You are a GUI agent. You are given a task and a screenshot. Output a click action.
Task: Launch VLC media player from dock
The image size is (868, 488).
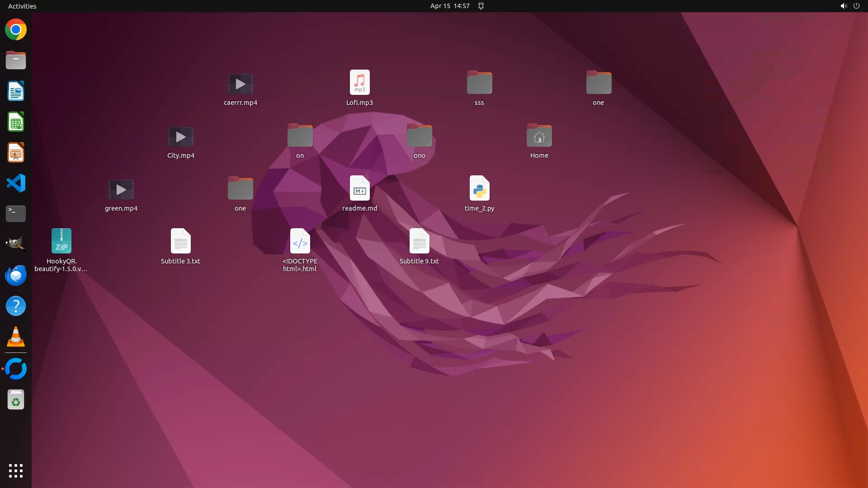[x=16, y=337]
